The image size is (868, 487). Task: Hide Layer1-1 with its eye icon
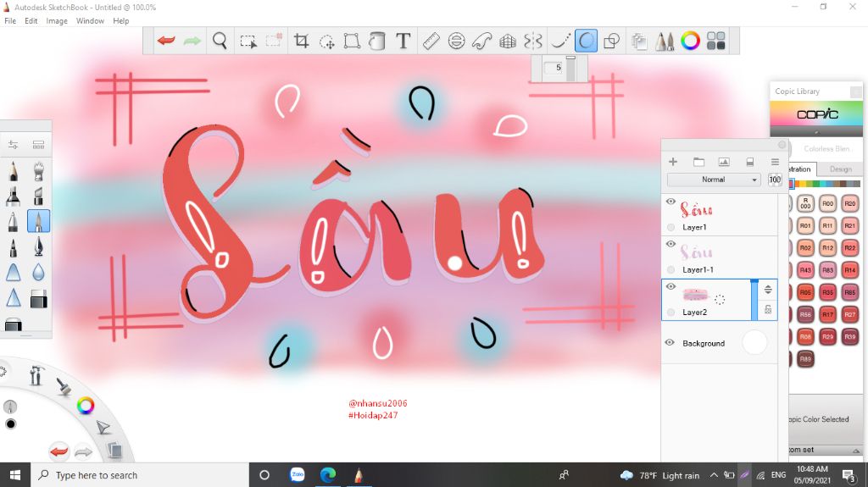[x=670, y=244]
